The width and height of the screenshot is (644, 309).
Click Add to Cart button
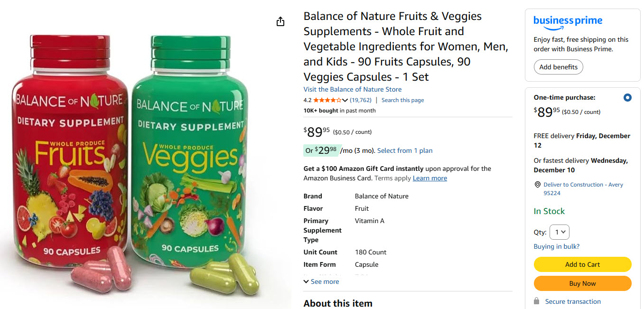point(582,264)
